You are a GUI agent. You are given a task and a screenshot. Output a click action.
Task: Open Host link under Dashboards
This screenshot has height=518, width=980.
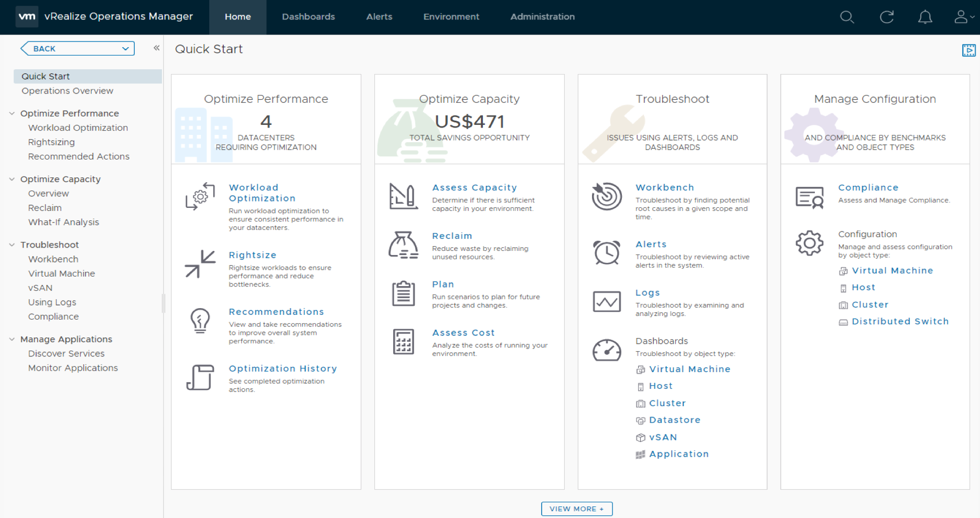coord(661,386)
